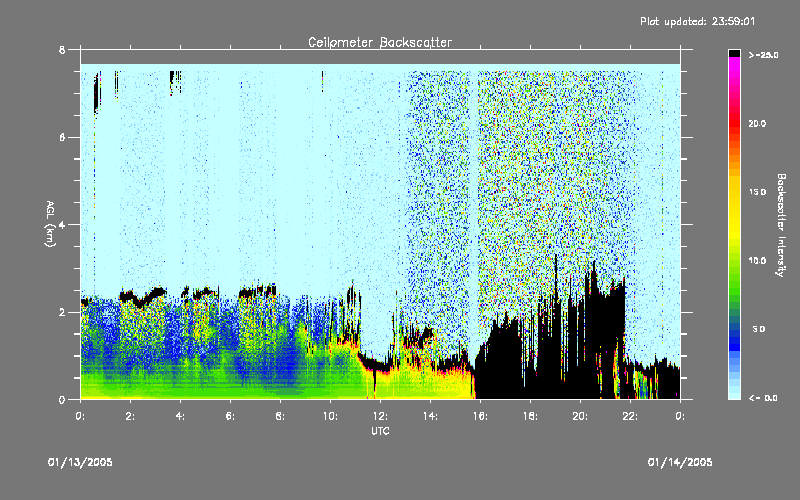
Task: Click the y-axis tick label '4'
Action: [x=62, y=224]
